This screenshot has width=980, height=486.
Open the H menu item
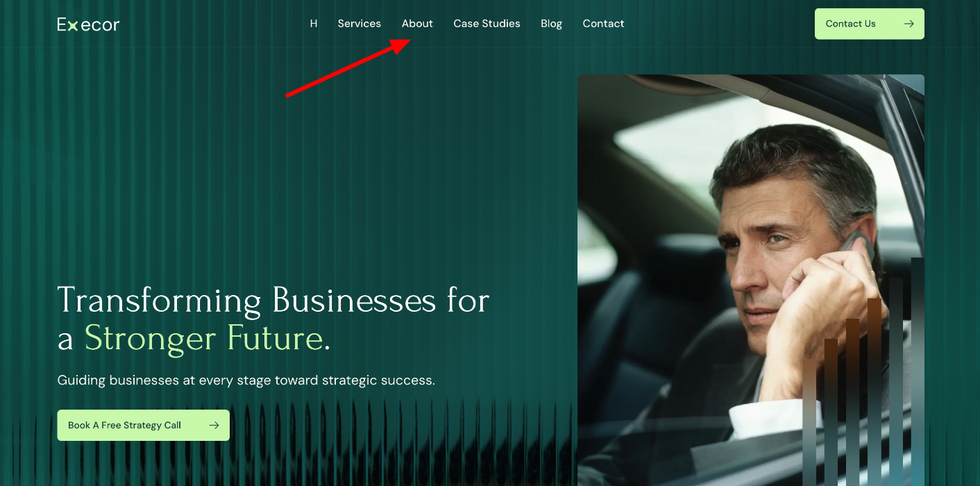point(314,24)
